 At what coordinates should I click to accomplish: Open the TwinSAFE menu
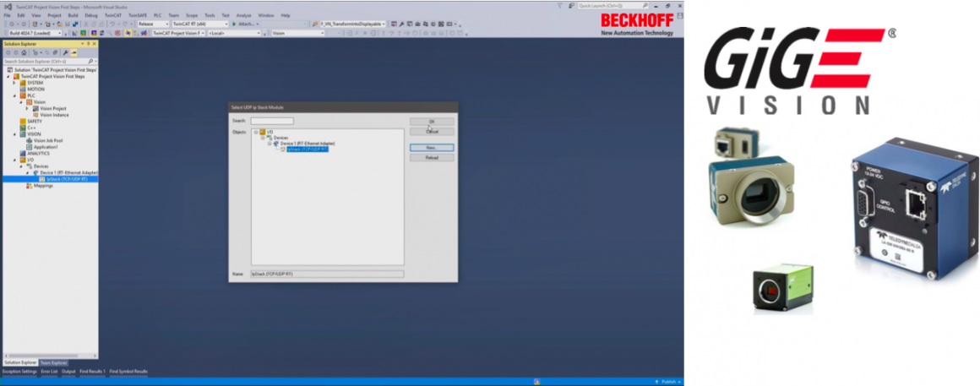(x=138, y=15)
